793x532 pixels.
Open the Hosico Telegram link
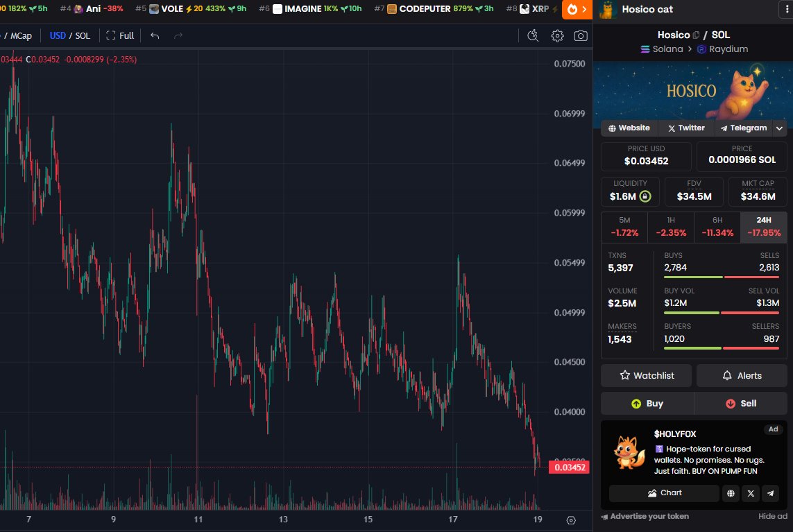pyautogui.click(x=744, y=128)
